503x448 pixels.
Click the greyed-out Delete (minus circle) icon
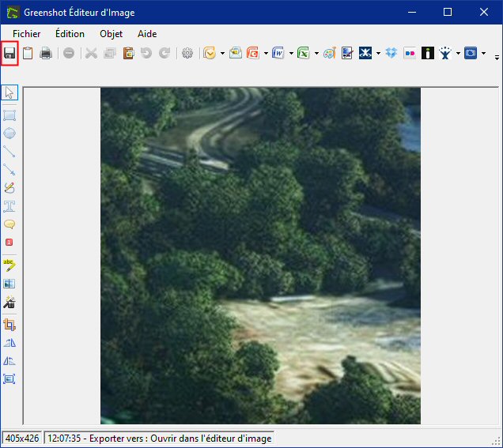point(69,53)
